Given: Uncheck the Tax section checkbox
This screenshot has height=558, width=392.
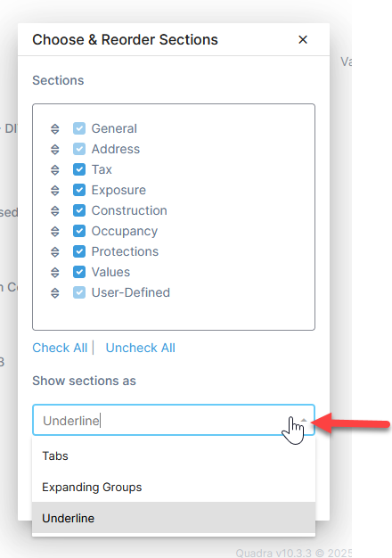Looking at the screenshot, I should (79, 169).
